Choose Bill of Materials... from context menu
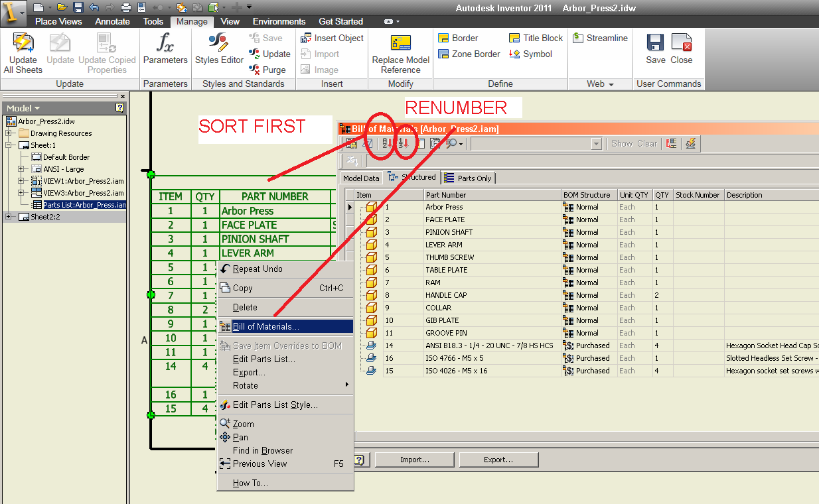Viewport: 819px width, 504px height. click(286, 326)
